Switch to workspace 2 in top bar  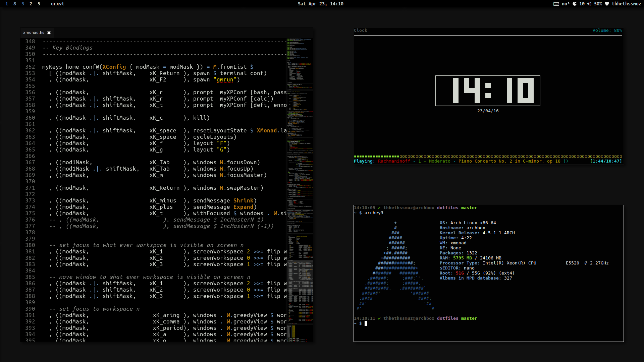point(31,4)
